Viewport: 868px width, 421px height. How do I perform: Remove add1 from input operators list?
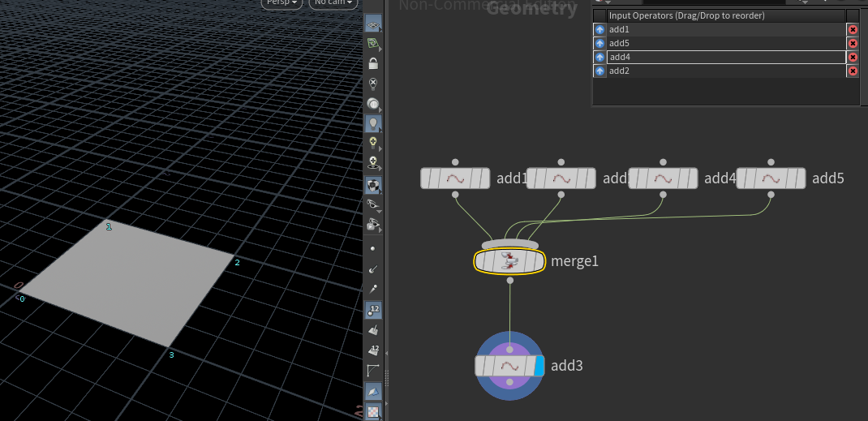853,29
